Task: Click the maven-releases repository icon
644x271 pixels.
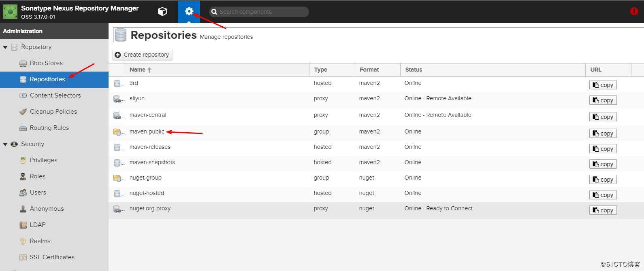Action: pyautogui.click(x=117, y=148)
